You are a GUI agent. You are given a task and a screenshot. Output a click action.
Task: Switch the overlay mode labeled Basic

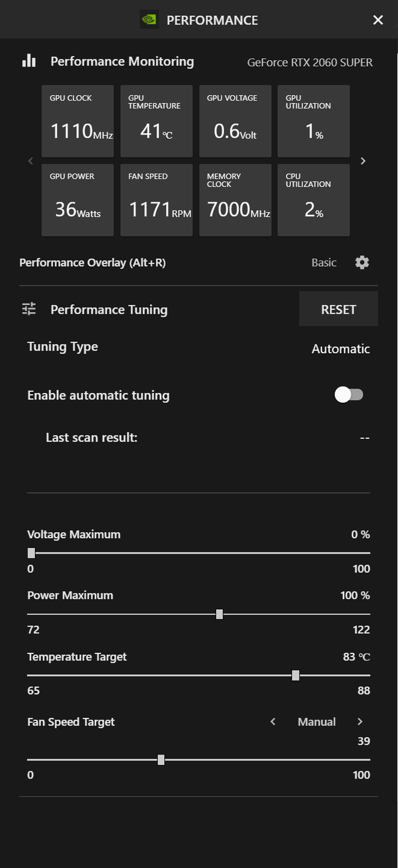[x=323, y=262]
